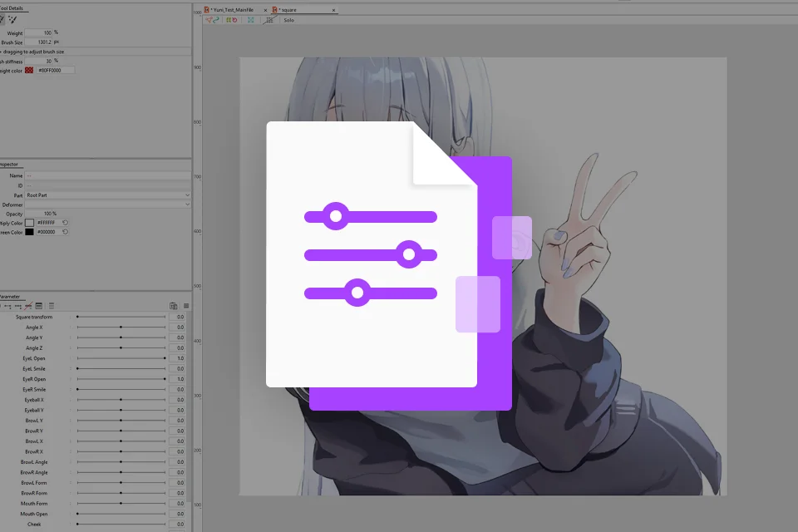This screenshot has height=532, width=798.
Task: Click the list-lines icon in Parameter toolbar
Action: pos(51,306)
